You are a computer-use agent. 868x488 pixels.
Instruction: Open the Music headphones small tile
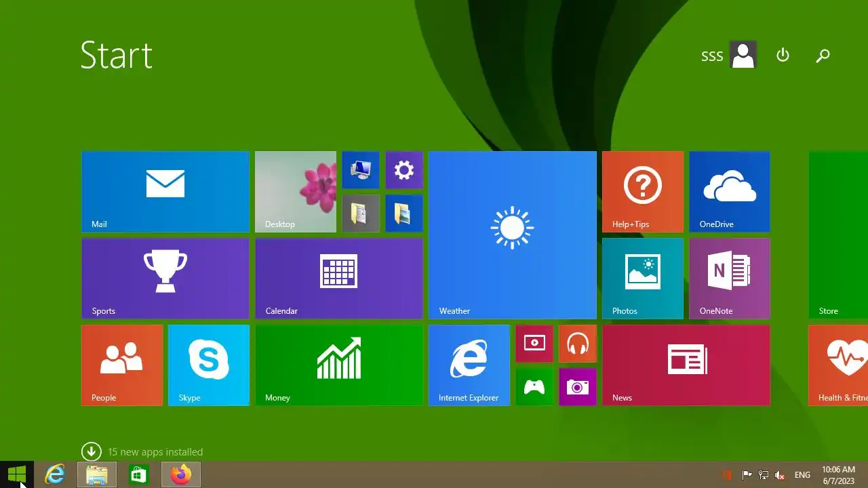click(578, 344)
